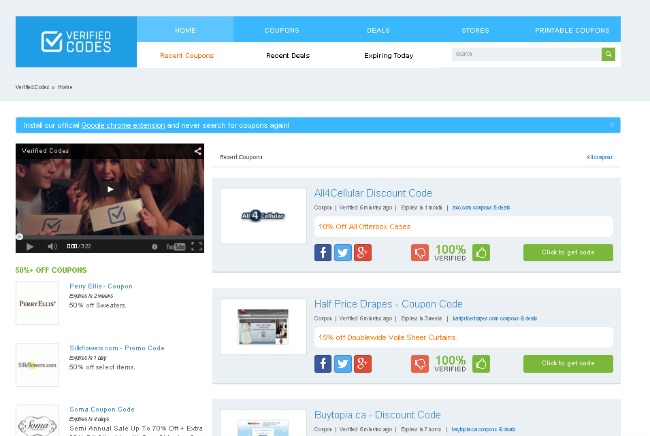
Task: Click the 10% Off All Otterbox Cases text
Action: 364,227
